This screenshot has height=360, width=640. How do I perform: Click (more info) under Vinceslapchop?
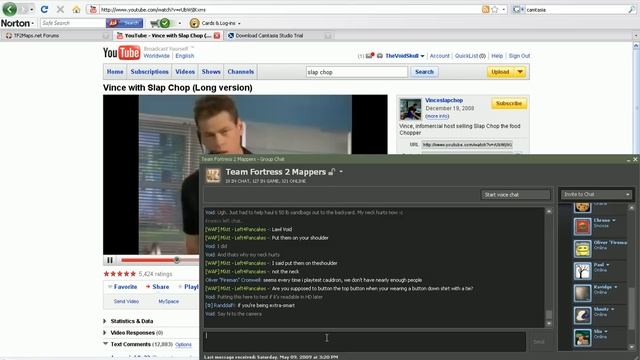(x=437, y=116)
